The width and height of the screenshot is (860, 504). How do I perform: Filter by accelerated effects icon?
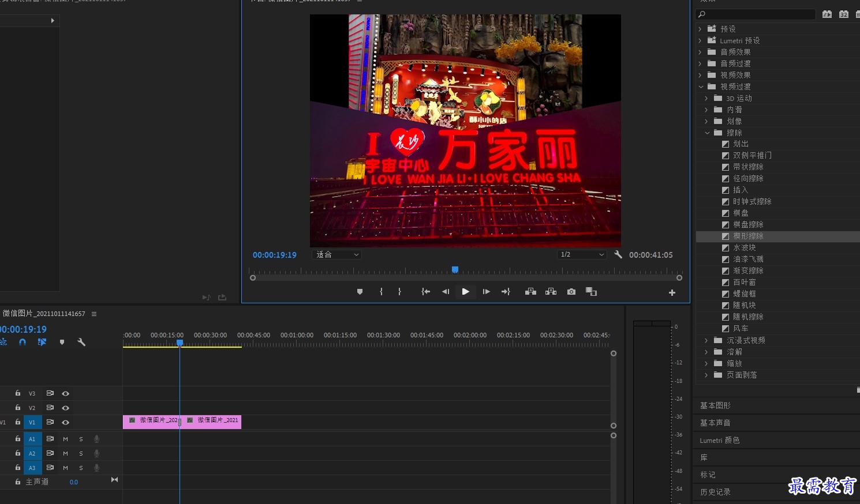[827, 14]
